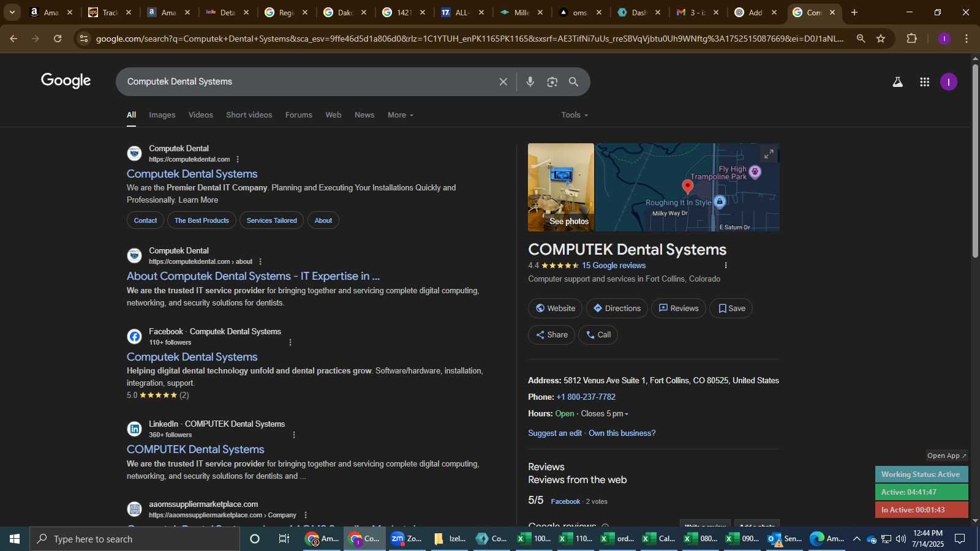Screen dimensions: 980x551
Task: Click the magnifier search submit icon
Action: pos(574,81)
